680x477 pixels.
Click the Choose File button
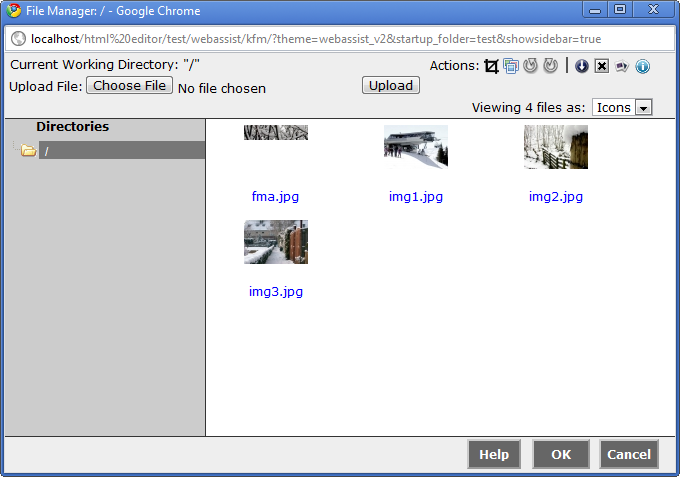click(x=130, y=85)
